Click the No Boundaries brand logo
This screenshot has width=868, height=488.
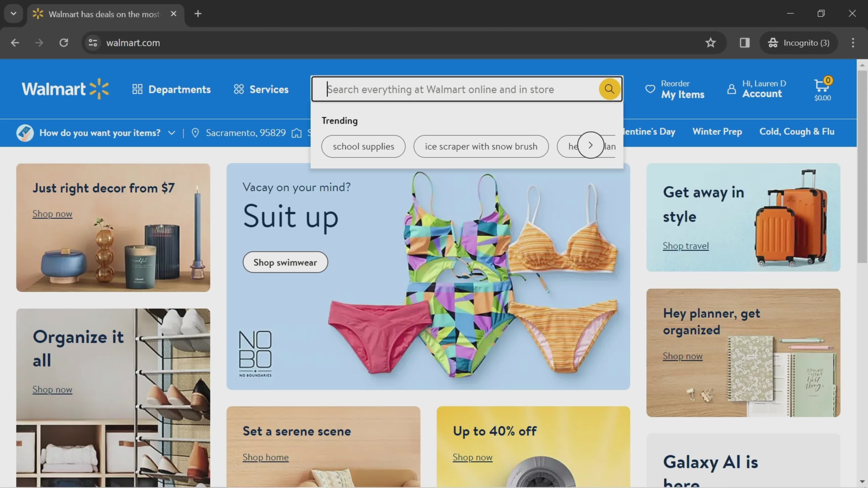tap(255, 354)
